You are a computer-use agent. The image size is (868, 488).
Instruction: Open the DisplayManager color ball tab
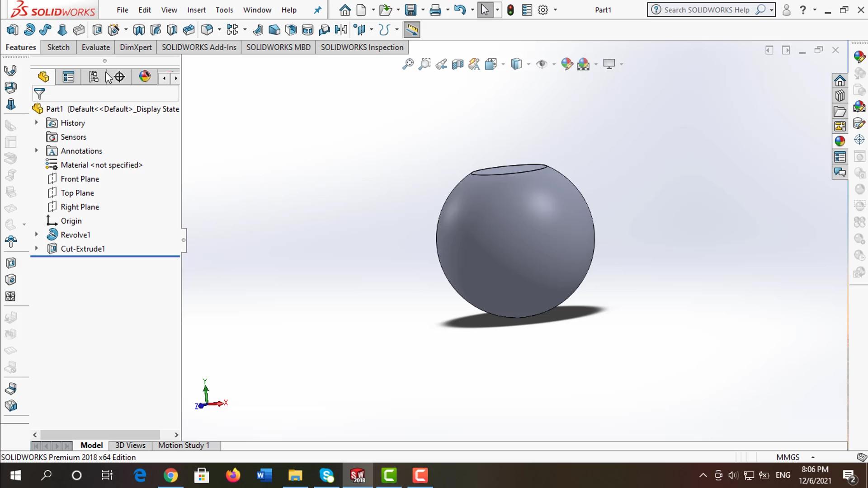tap(145, 77)
